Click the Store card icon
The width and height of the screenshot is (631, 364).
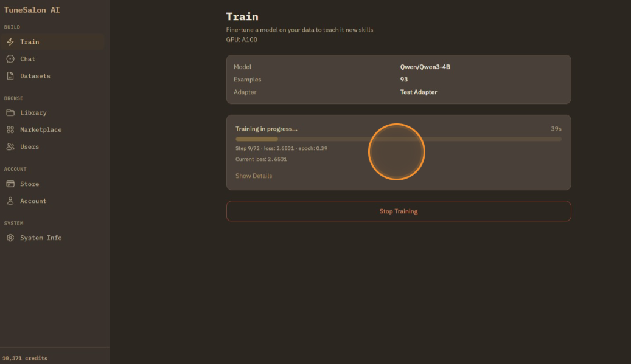10,184
